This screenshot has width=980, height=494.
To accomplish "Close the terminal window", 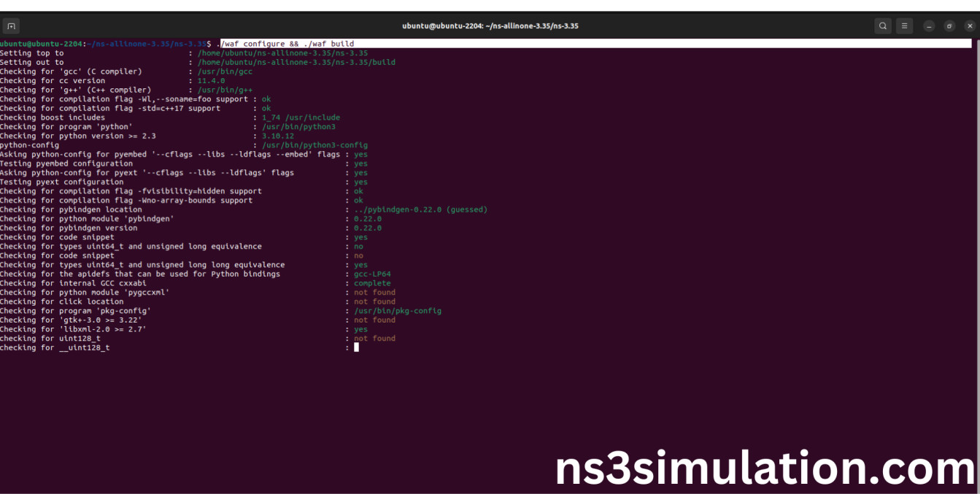I will click(970, 26).
